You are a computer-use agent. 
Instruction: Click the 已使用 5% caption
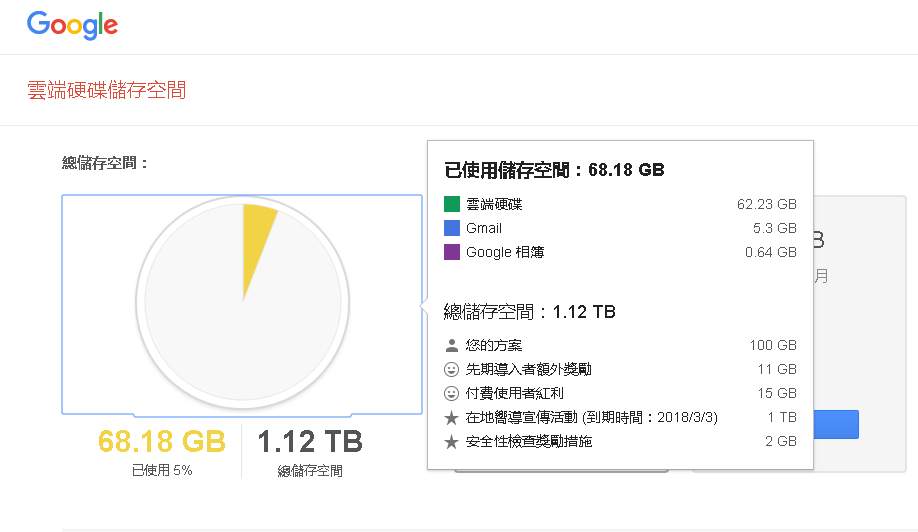[162, 470]
